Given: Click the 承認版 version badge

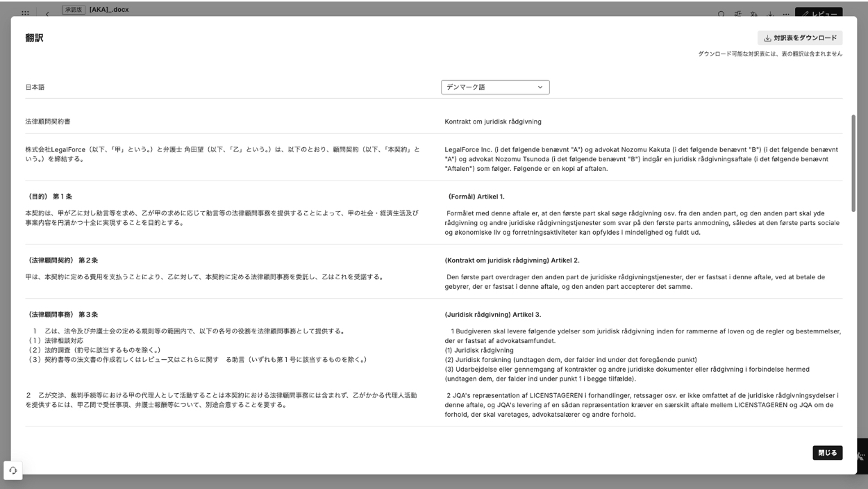Looking at the screenshot, I should click(74, 10).
